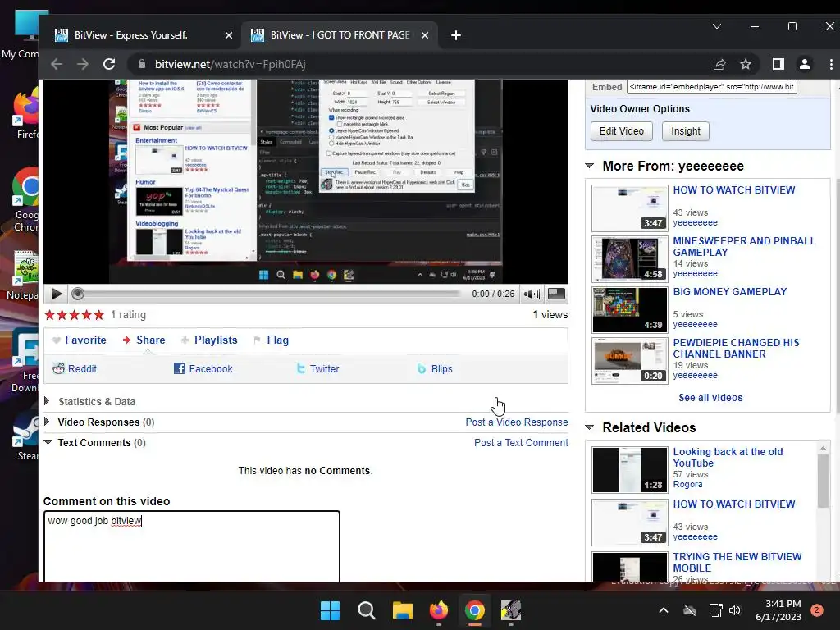Open the taskbar clock and date
Image resolution: width=840 pixels, height=630 pixels.
(778, 610)
